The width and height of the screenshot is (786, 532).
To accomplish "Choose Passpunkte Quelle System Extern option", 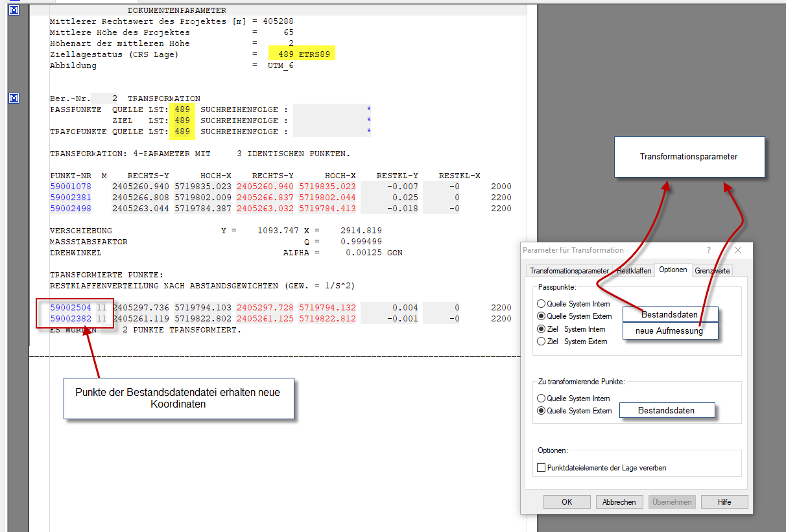I will pyautogui.click(x=542, y=316).
